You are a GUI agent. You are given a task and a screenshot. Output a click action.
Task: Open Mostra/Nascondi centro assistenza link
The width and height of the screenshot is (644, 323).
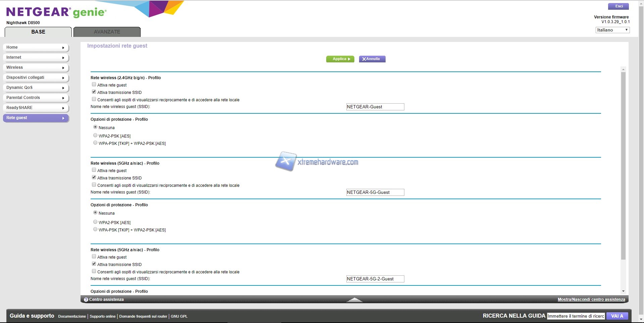591,300
